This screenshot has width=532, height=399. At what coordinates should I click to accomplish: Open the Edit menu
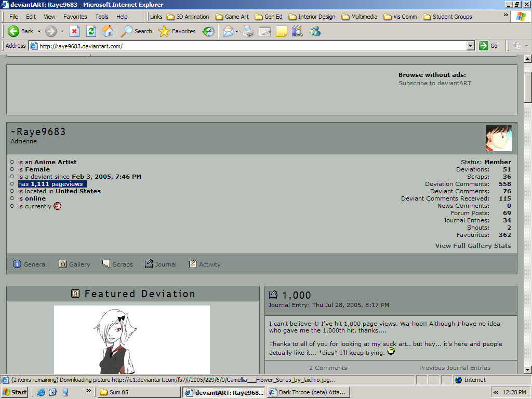click(x=31, y=17)
